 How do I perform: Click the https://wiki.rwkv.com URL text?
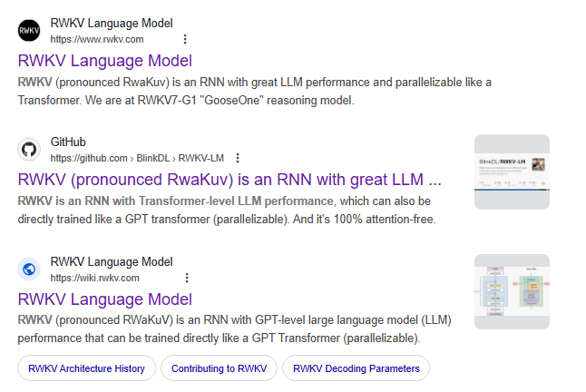coord(95,278)
